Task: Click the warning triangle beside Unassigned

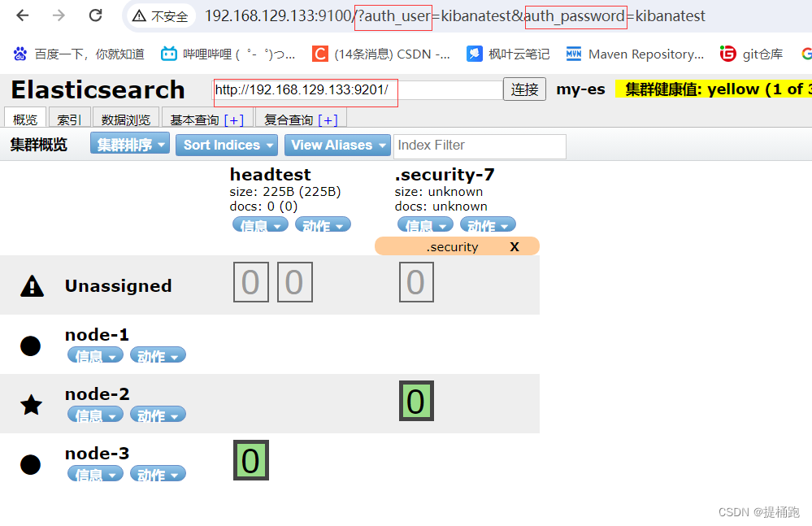Action: [x=31, y=285]
